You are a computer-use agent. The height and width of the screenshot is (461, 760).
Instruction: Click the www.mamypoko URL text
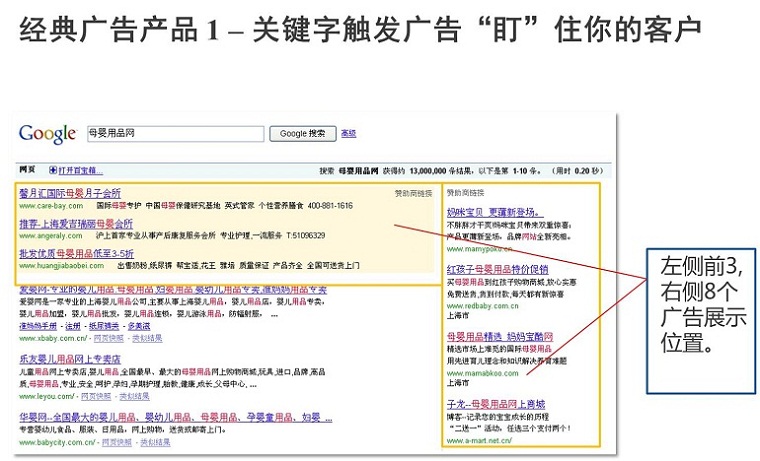[x=479, y=249]
